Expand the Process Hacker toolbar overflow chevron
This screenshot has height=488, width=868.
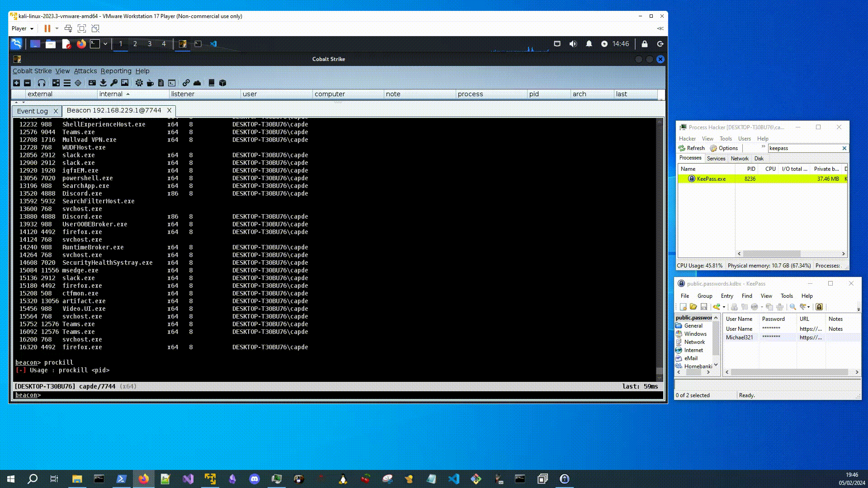(764, 147)
